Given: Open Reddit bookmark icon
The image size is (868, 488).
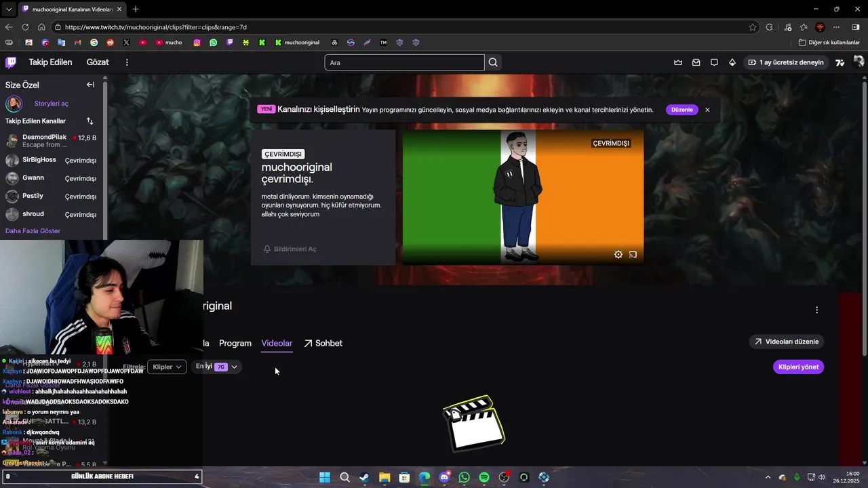Looking at the screenshot, I should click(x=111, y=42).
